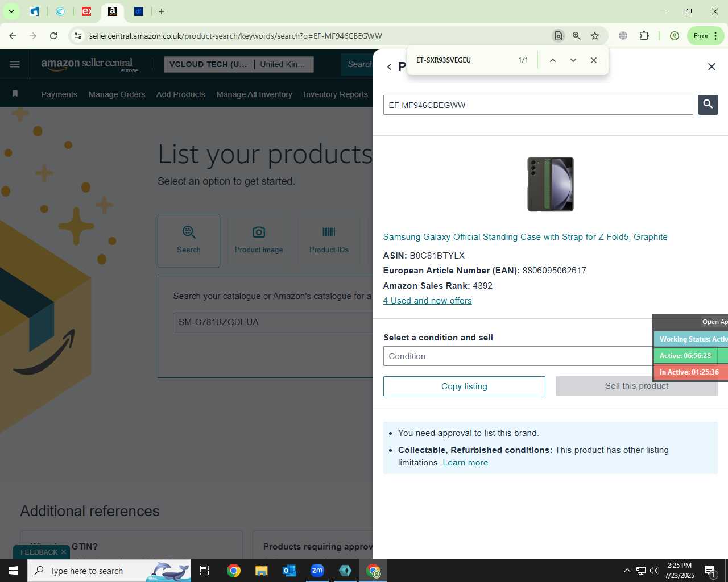
Task: Click the EF-MF946CBEGWW search input field
Action: click(x=538, y=105)
